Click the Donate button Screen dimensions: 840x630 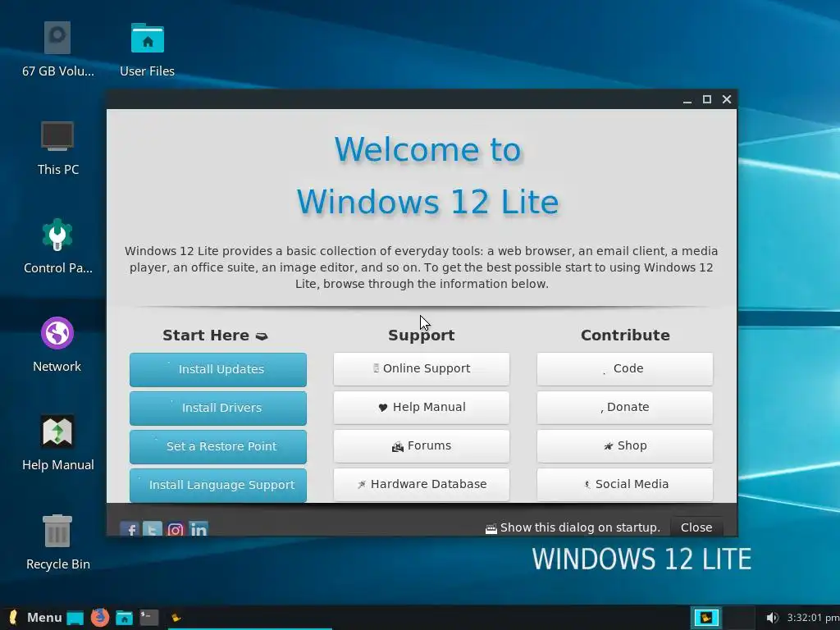click(x=624, y=407)
